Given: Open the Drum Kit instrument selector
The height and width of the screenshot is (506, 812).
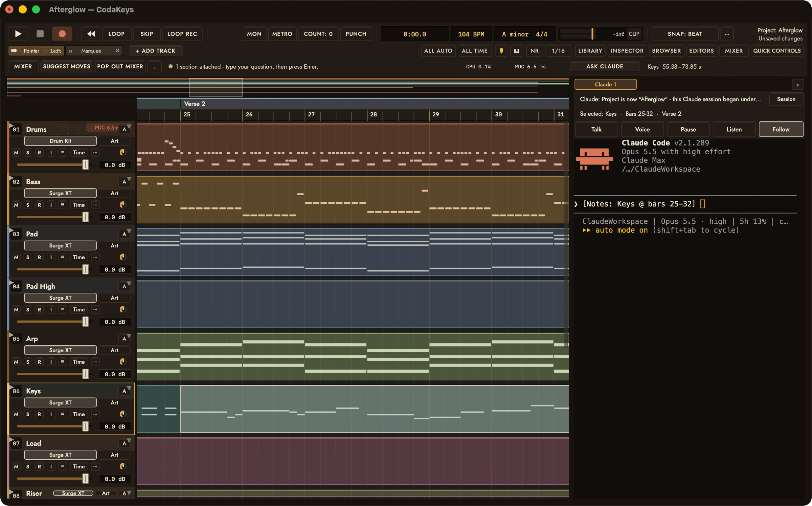Looking at the screenshot, I should (x=60, y=141).
